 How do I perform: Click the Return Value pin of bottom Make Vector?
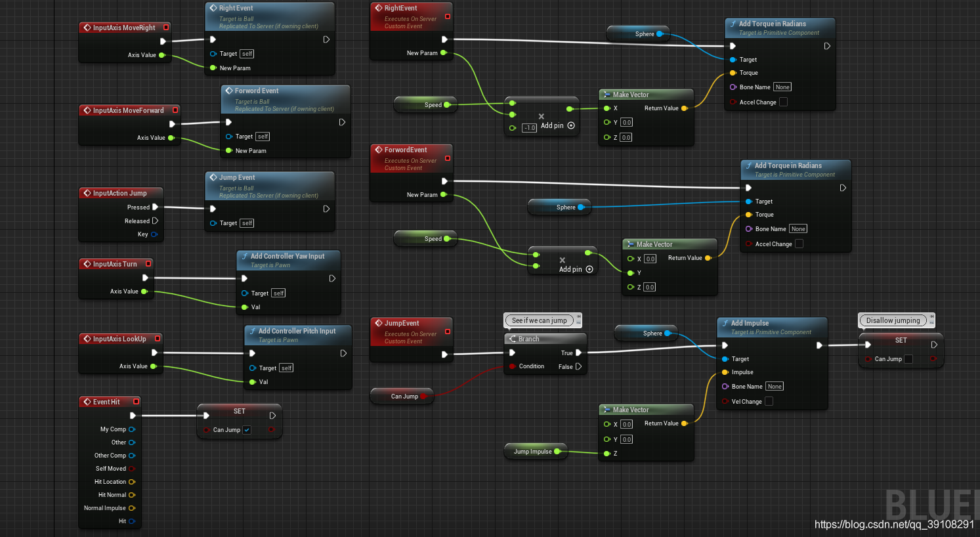coord(685,423)
